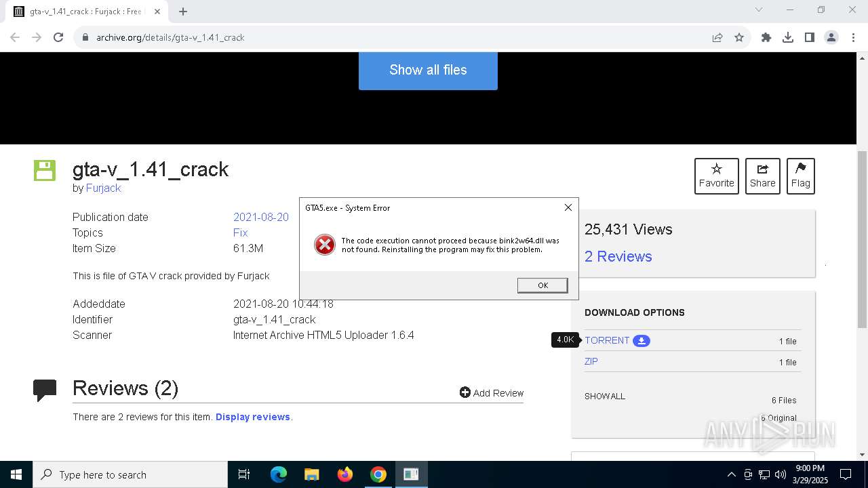Click OK in the GTA5.exe error dialog
This screenshot has height=488, width=868.
click(542, 285)
